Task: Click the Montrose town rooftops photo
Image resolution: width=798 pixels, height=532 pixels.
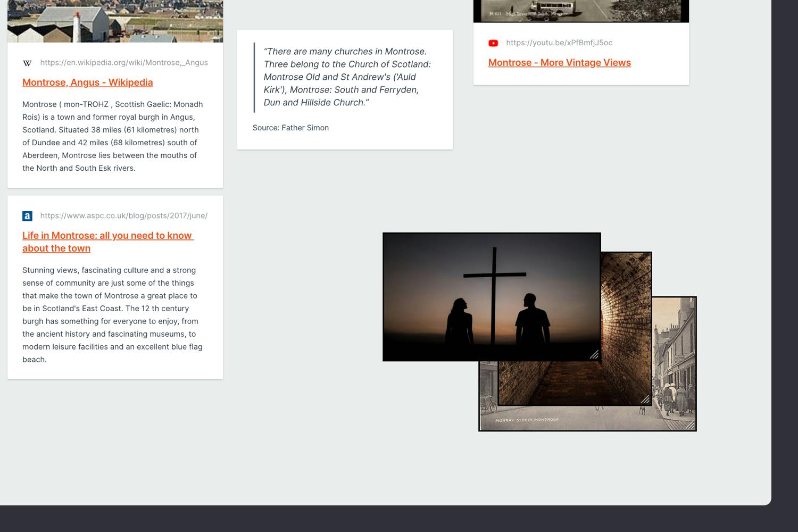Action: click(x=115, y=21)
